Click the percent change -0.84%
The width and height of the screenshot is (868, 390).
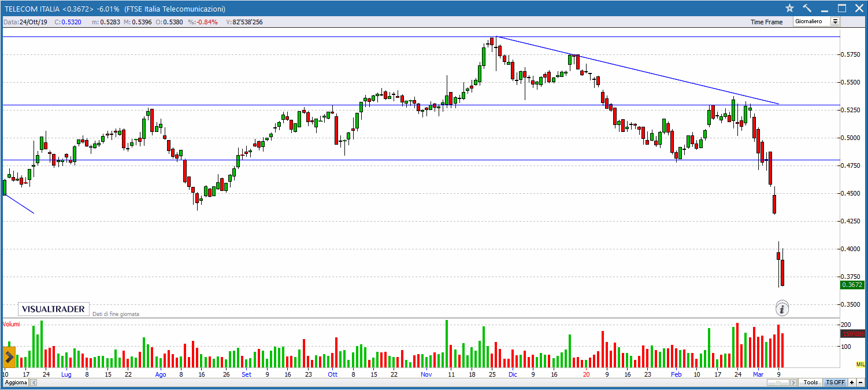(x=206, y=22)
